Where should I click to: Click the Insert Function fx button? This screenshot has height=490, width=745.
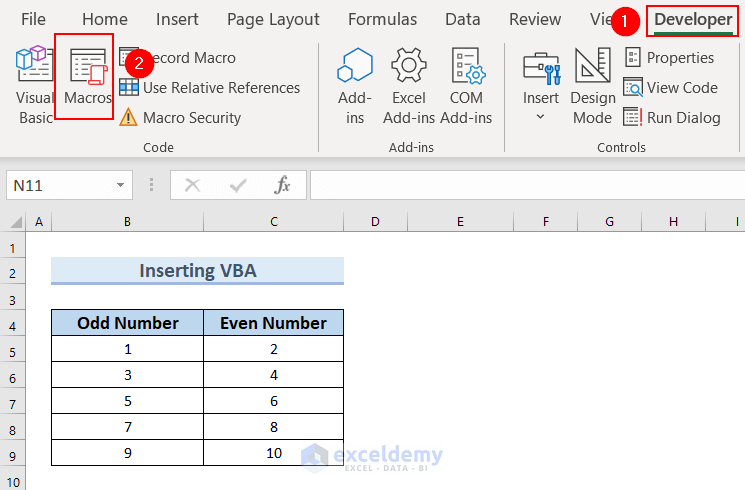coord(283,185)
